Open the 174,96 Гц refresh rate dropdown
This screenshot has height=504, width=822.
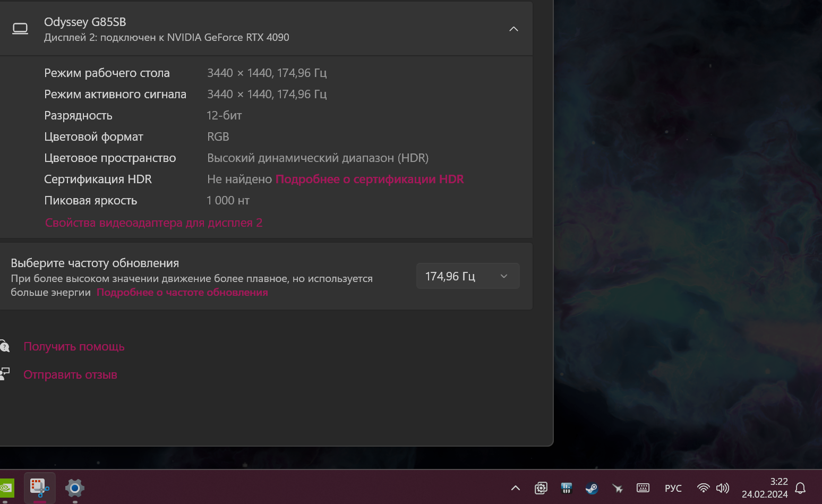click(x=467, y=276)
